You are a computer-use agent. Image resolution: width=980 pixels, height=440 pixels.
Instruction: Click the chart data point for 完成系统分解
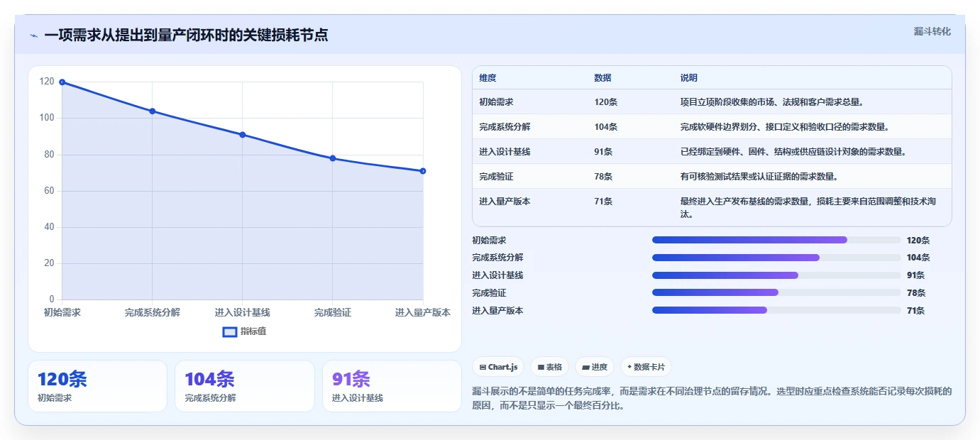[153, 111]
